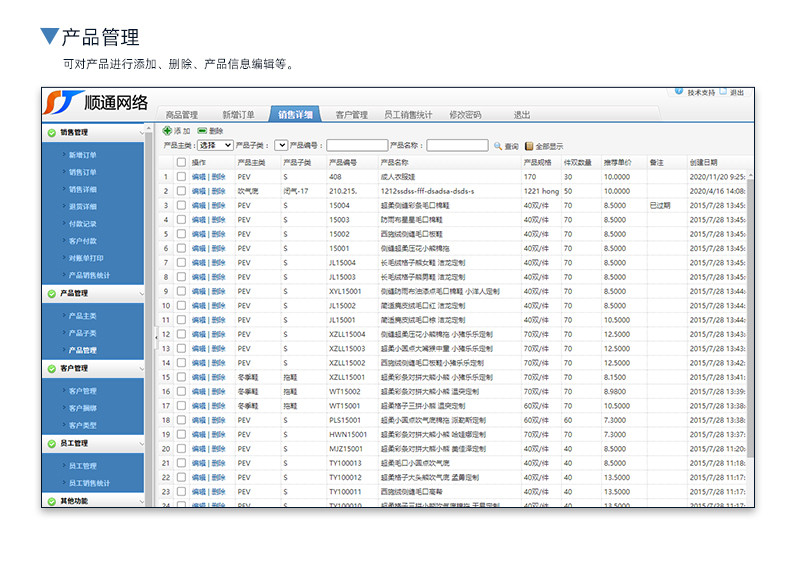Click the magnifier 查询 search button

coord(506,146)
